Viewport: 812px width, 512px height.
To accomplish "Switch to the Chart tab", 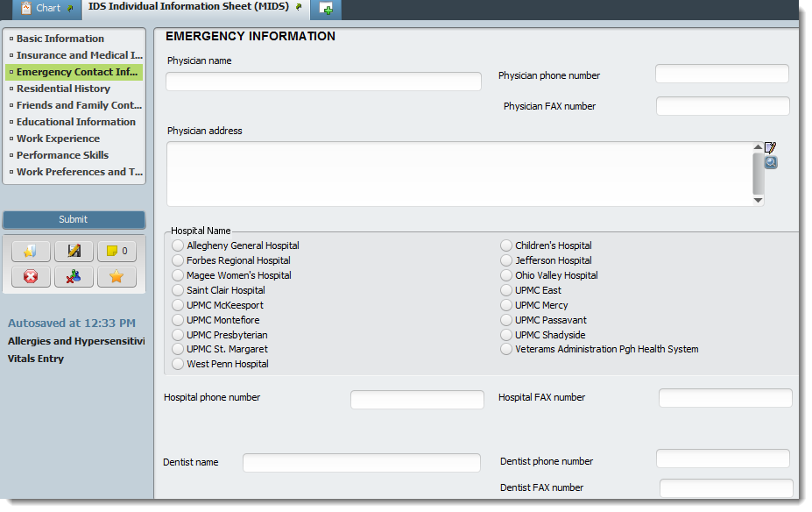I will 47,9.
